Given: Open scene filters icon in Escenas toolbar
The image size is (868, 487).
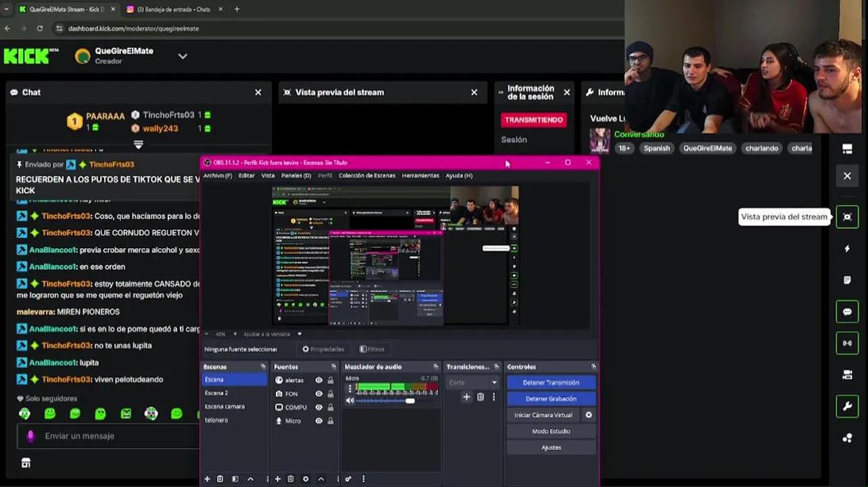Looking at the screenshot, I should [x=235, y=479].
